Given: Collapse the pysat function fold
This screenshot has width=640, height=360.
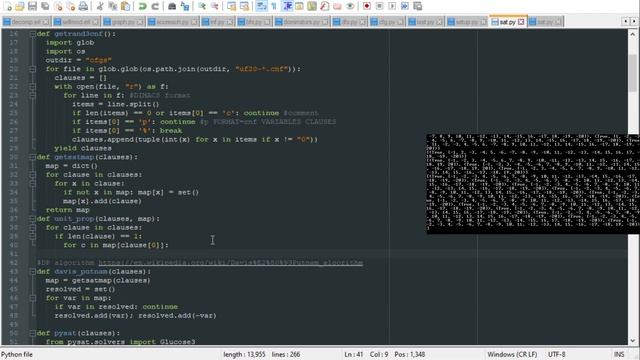Looking at the screenshot, I should 33,333.
